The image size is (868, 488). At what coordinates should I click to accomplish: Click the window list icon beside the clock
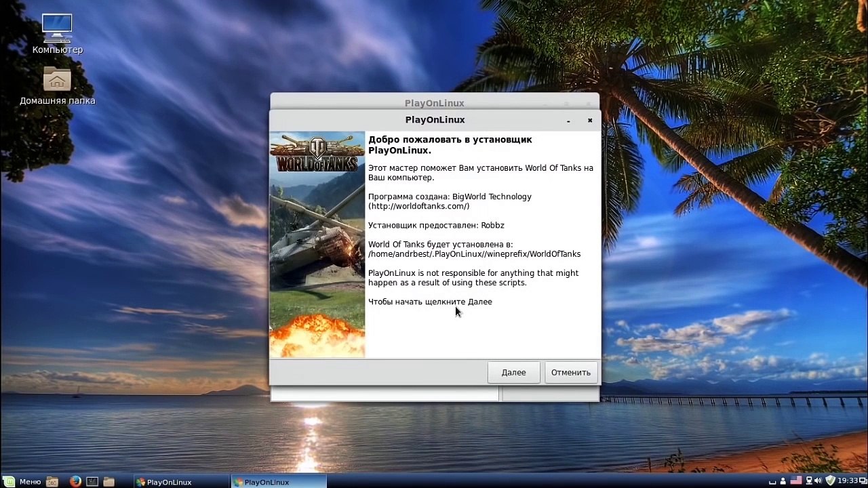tap(863, 481)
